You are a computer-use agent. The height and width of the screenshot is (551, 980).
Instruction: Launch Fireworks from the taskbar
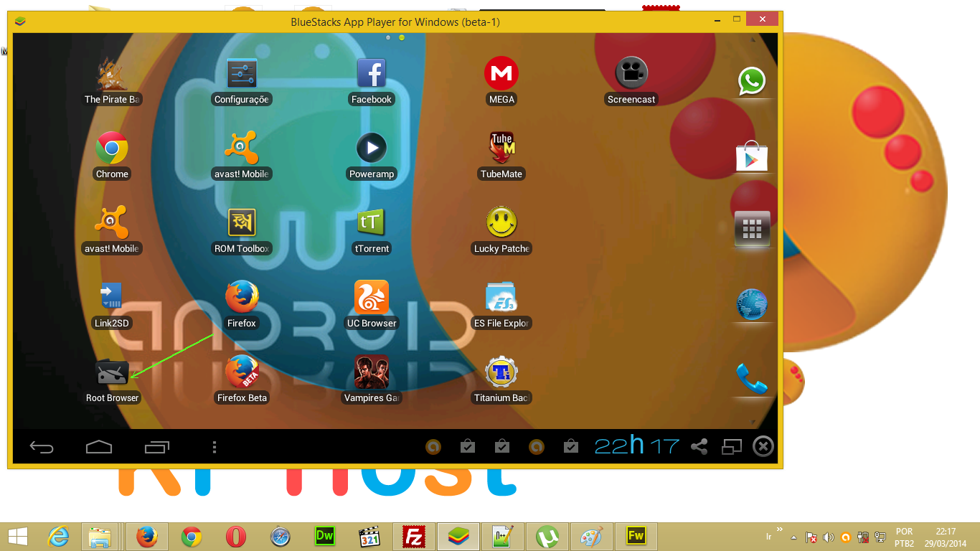pyautogui.click(x=636, y=537)
